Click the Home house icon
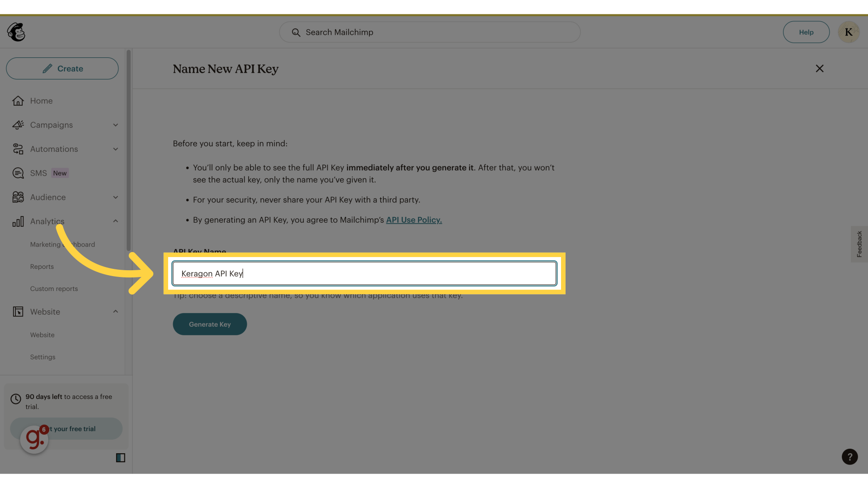 click(18, 101)
